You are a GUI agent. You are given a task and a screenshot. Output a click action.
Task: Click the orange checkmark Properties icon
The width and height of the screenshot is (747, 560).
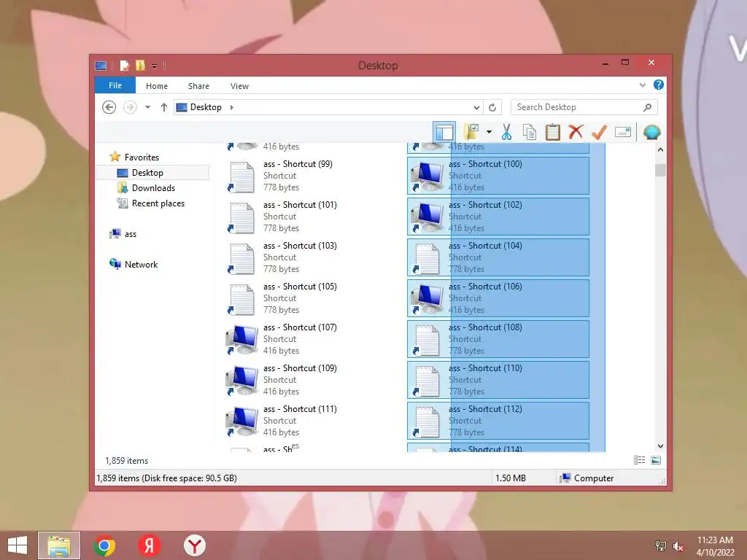tap(600, 132)
